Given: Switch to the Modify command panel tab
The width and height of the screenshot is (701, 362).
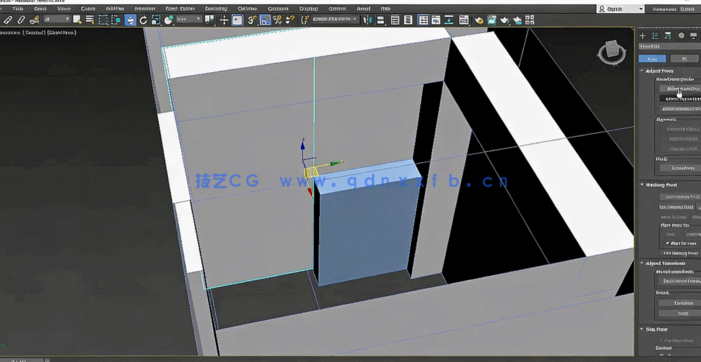Looking at the screenshot, I should click(655, 36).
